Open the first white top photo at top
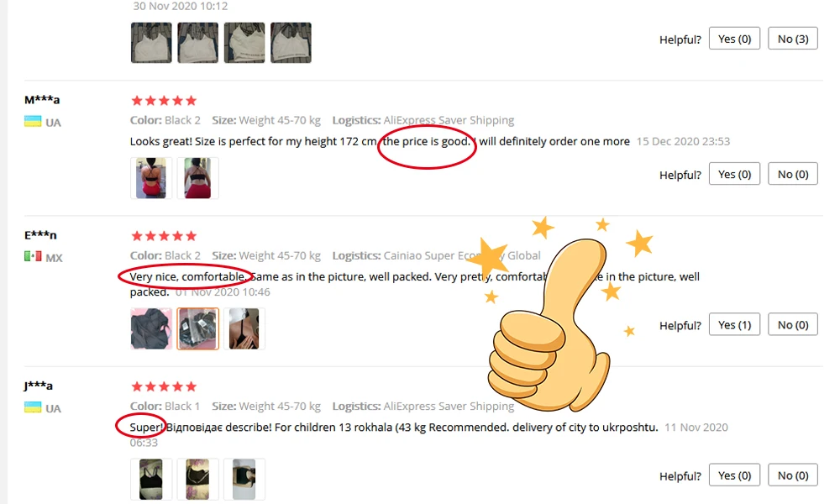Viewport: 840px width, 504px height. click(151, 42)
